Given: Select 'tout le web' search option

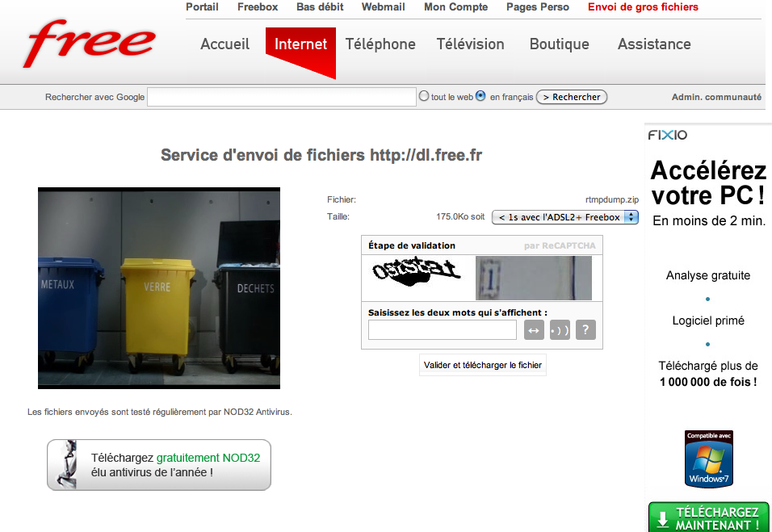Looking at the screenshot, I should pyautogui.click(x=424, y=96).
